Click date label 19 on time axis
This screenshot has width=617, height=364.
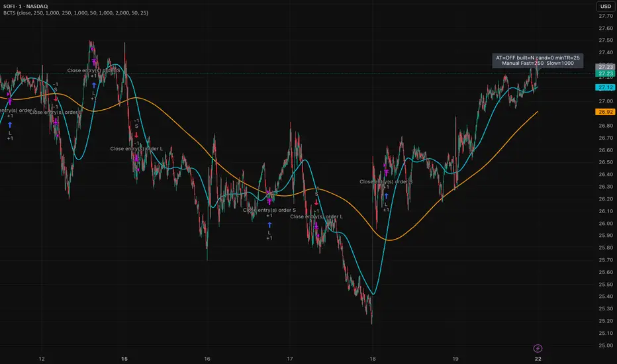455,359
